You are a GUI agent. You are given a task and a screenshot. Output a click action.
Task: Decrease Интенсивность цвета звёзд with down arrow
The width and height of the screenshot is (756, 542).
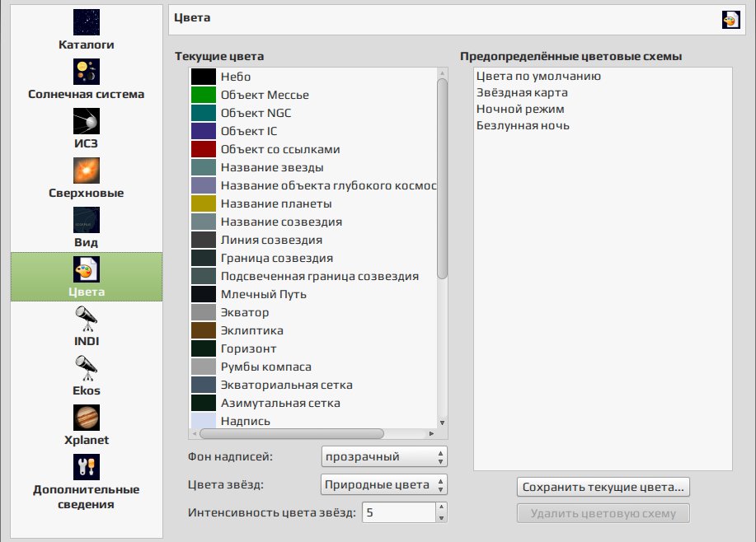tap(441, 518)
